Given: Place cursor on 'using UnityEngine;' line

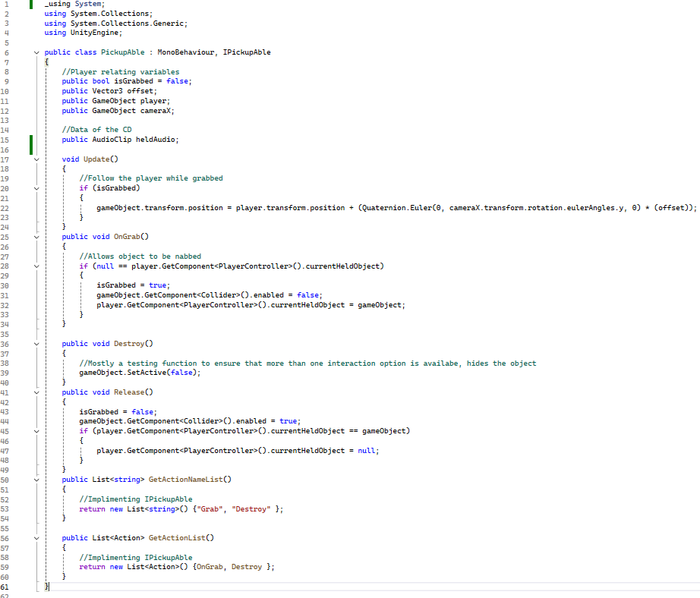Looking at the screenshot, I should pos(83,33).
